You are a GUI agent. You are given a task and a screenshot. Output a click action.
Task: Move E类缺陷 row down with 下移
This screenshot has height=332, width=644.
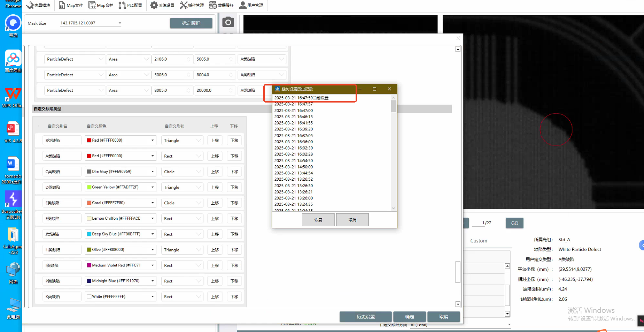[x=234, y=203]
